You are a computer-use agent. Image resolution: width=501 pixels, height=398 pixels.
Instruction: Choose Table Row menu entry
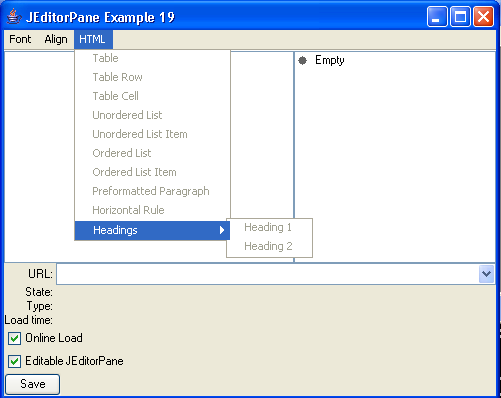[152, 77]
